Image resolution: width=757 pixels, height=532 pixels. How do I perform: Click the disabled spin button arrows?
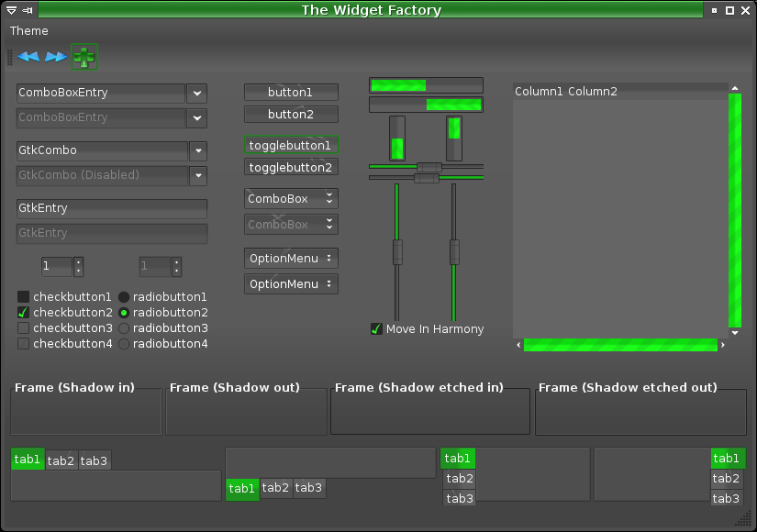tap(177, 266)
